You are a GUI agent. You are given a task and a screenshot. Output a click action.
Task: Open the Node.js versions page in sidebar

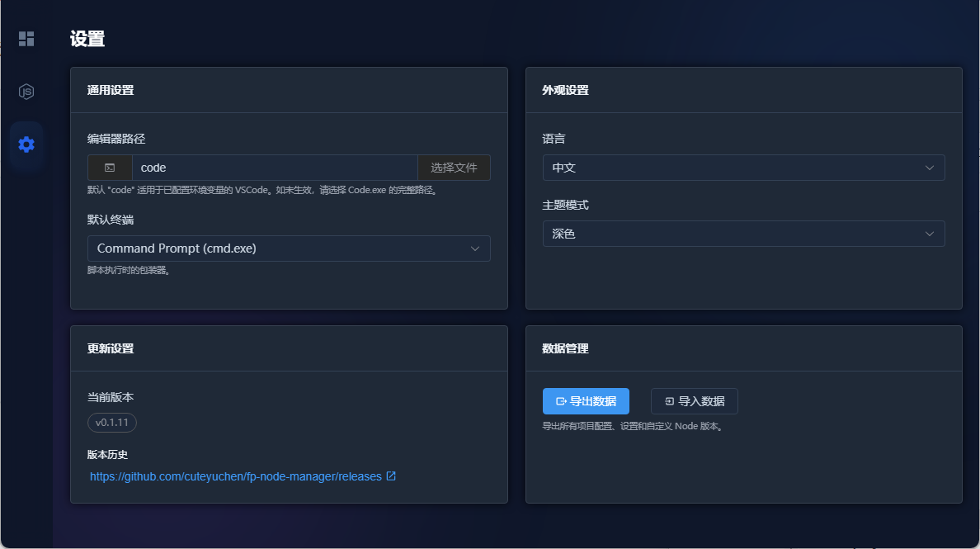click(26, 92)
